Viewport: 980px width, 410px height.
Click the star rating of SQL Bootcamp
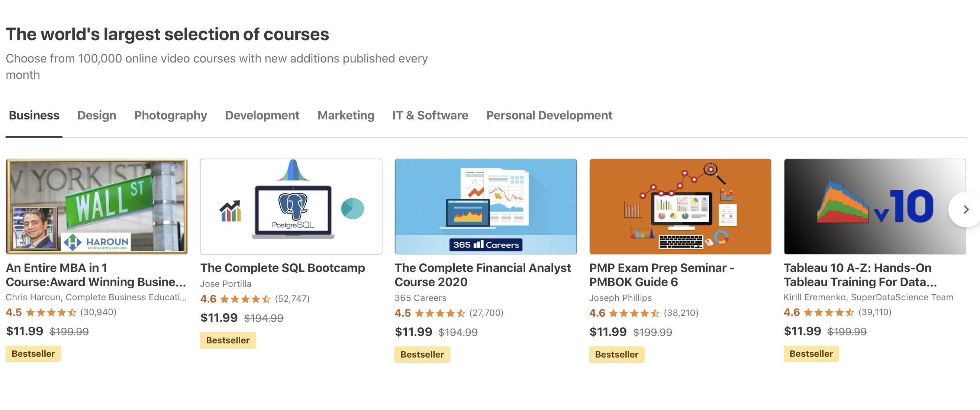tap(245, 299)
